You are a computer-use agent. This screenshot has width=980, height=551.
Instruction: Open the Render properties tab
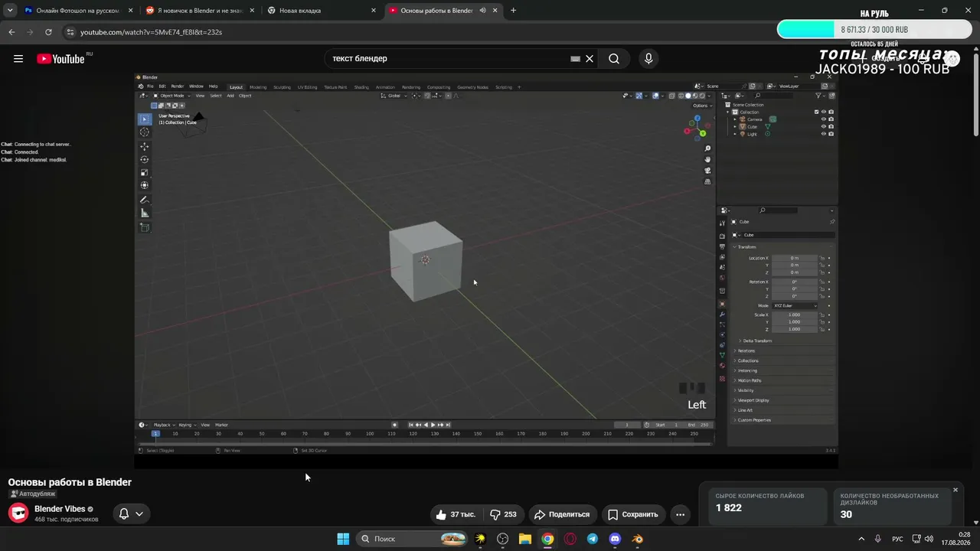tap(722, 236)
